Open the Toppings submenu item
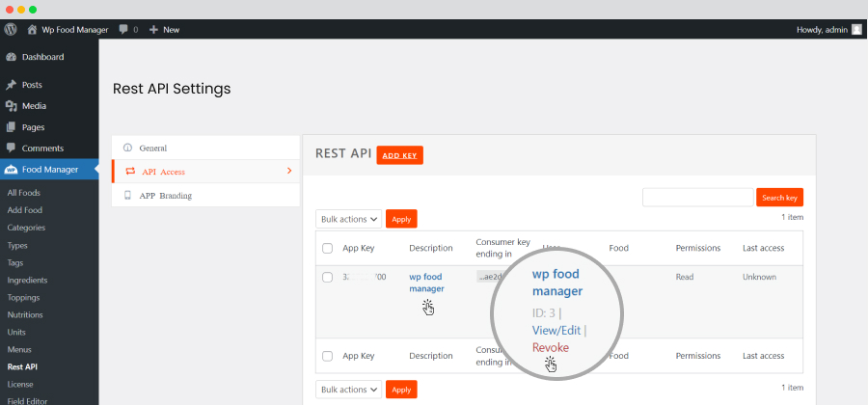This screenshot has width=868, height=405. (x=24, y=298)
